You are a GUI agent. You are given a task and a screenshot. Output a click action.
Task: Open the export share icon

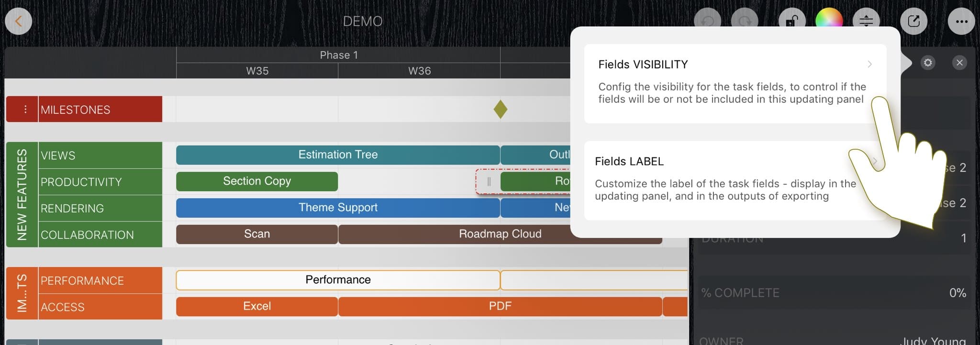click(x=913, y=22)
